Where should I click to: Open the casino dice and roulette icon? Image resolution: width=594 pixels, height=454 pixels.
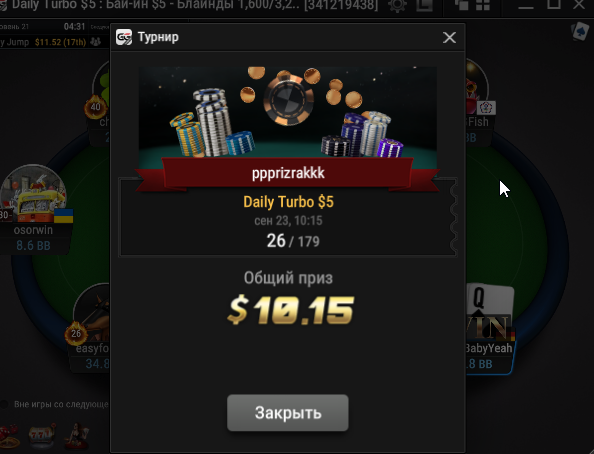(x=9, y=436)
